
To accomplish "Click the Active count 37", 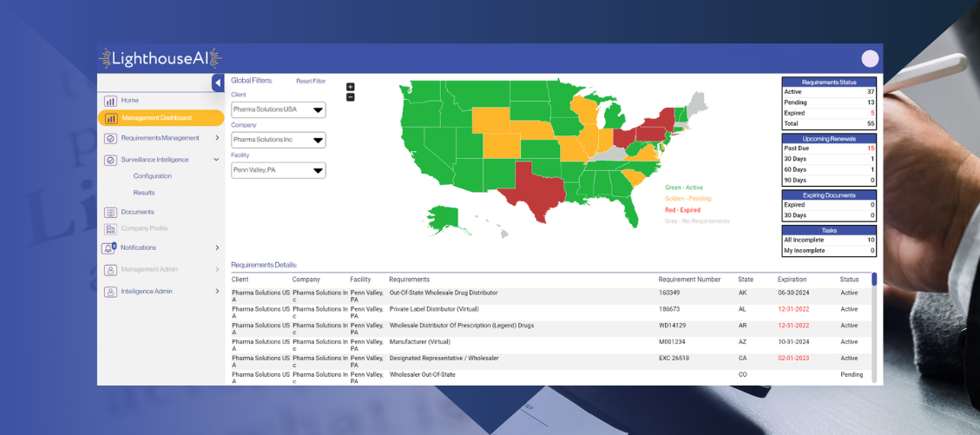I will click(871, 92).
